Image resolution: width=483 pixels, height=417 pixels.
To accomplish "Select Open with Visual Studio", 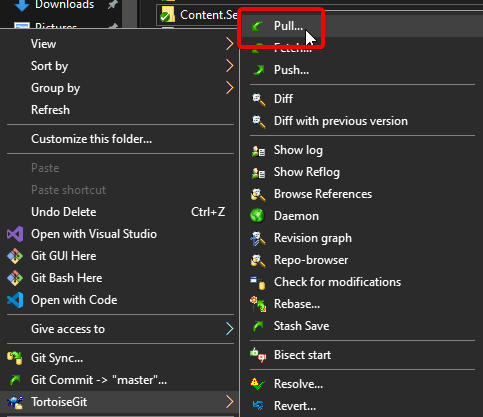I will click(120, 234).
